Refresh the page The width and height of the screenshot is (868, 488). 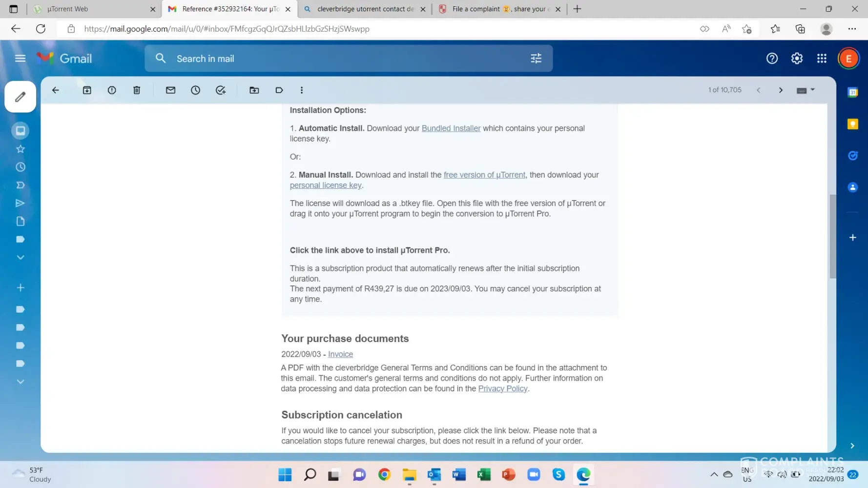(41, 29)
